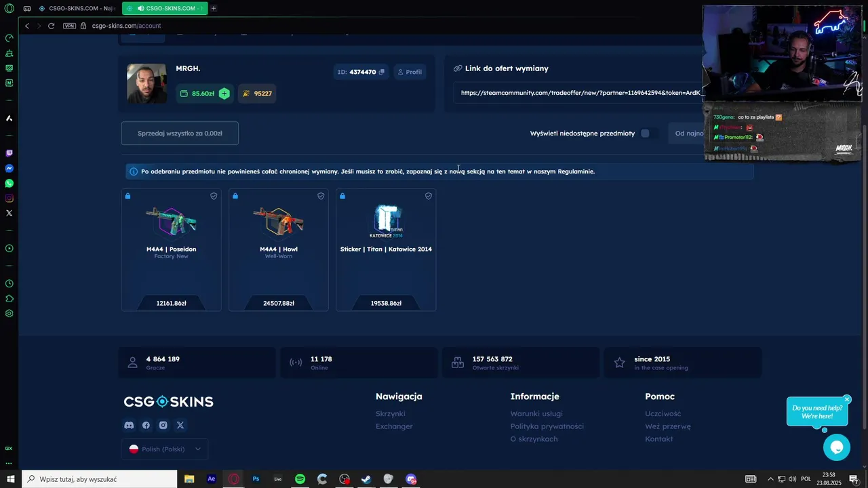The width and height of the screenshot is (868, 488).
Task: Close the 'Do you need help?' popup
Action: coord(847,399)
